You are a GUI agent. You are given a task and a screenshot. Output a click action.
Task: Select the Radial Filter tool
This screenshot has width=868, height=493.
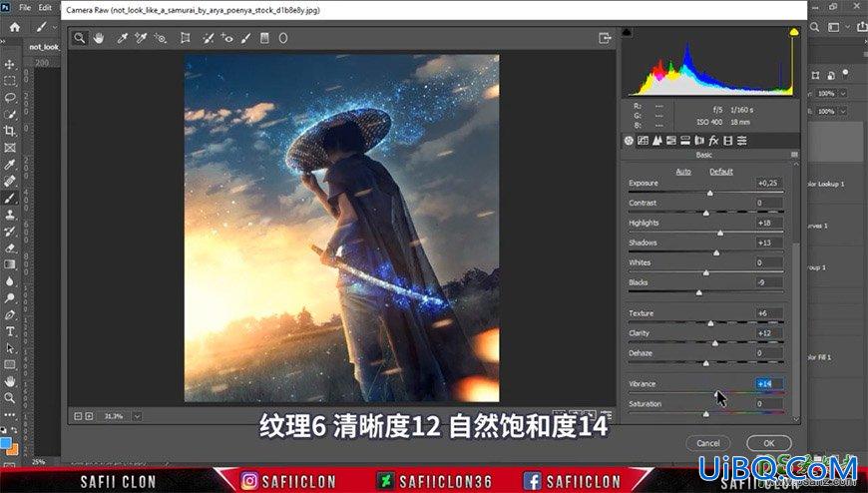click(x=283, y=38)
